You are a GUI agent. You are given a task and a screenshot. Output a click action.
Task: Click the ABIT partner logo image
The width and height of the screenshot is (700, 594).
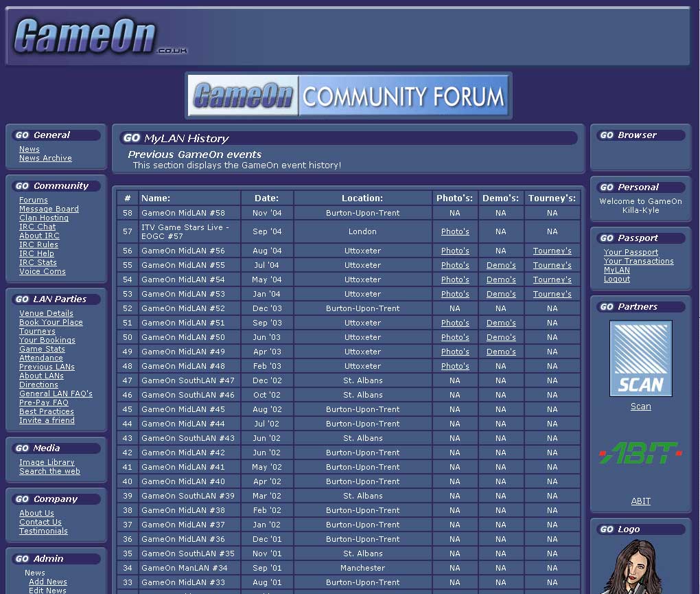640,453
